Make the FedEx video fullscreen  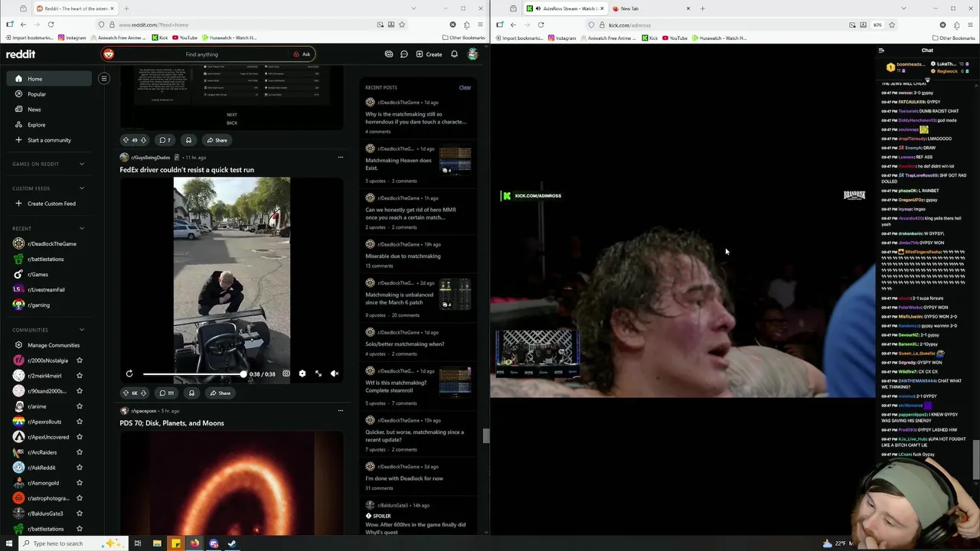click(x=318, y=373)
